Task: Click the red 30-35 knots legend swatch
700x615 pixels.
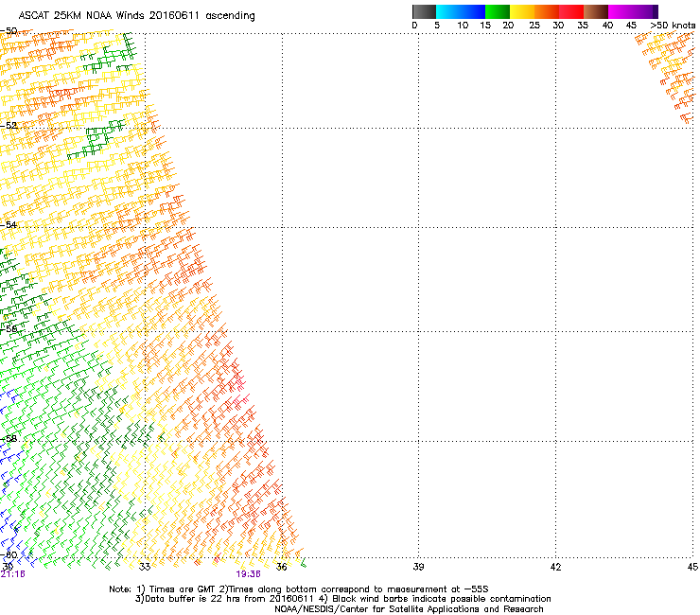Action: coord(571,11)
